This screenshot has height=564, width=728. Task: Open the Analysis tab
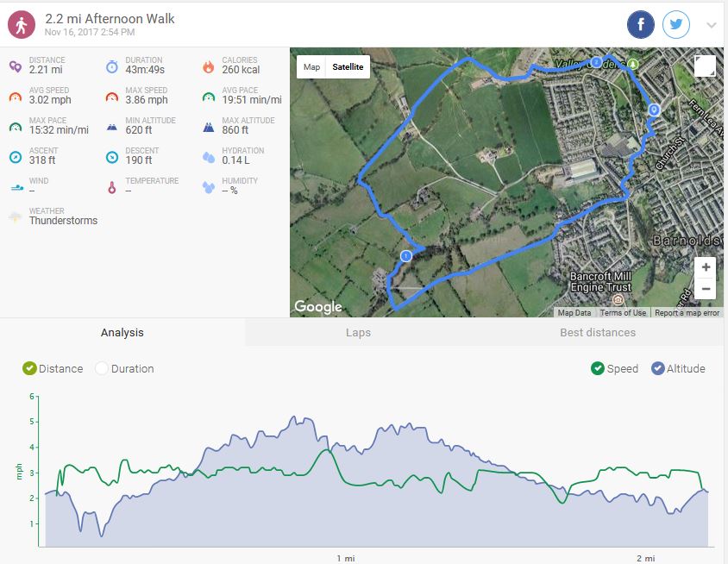click(x=122, y=333)
